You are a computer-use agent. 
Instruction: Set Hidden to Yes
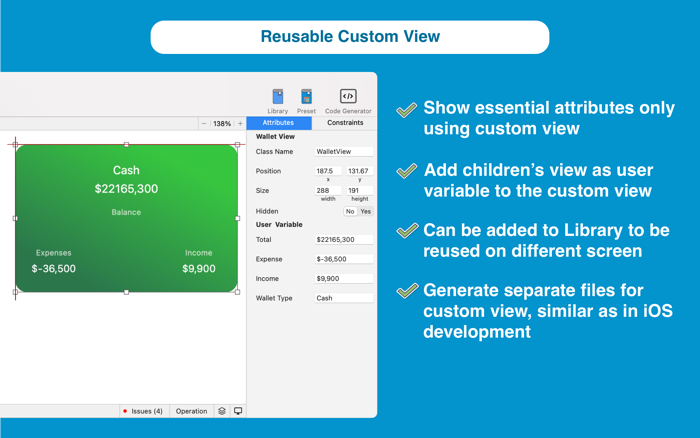366,212
